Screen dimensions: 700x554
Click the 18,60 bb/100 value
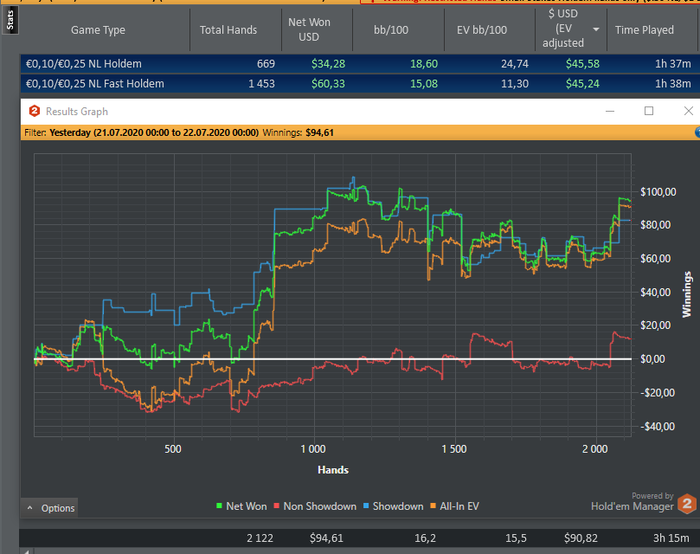424,64
